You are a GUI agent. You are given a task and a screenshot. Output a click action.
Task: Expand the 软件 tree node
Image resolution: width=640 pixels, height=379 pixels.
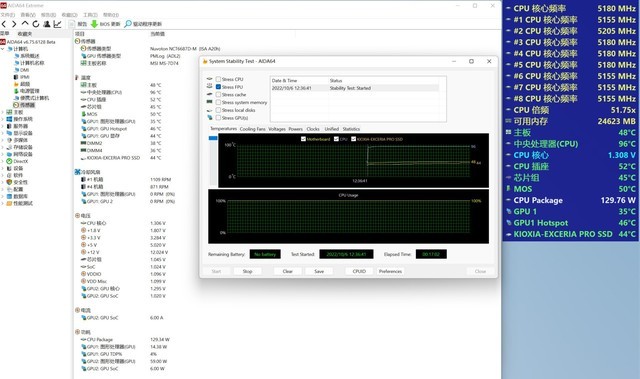[3, 175]
